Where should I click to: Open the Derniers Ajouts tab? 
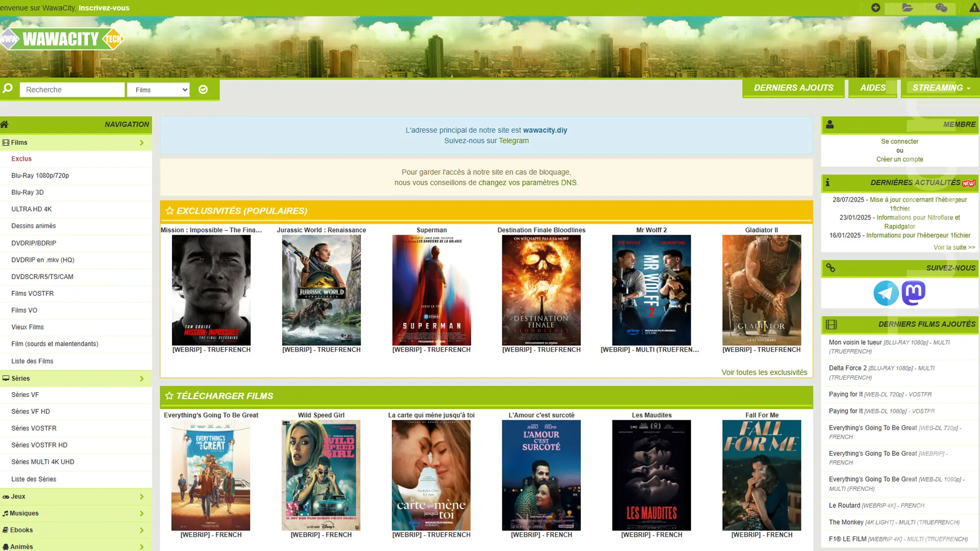pyautogui.click(x=793, y=88)
